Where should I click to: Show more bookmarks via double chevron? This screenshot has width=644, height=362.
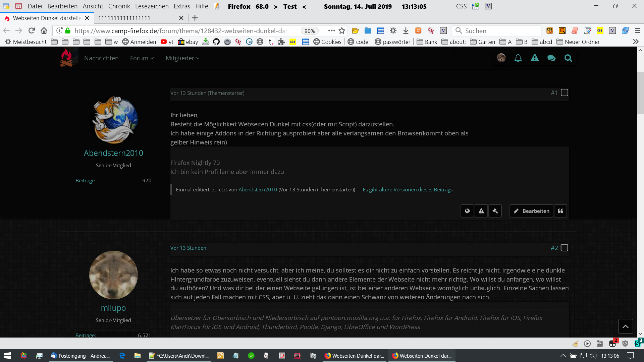[x=635, y=42]
